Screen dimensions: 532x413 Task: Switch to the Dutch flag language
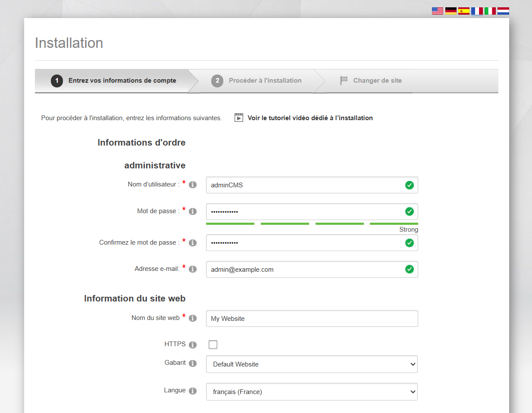[503, 11]
